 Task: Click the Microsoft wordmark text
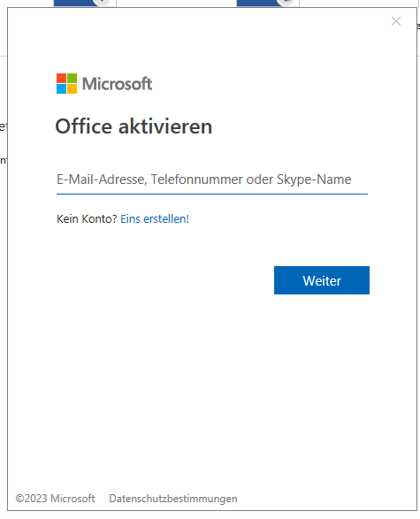(x=118, y=84)
